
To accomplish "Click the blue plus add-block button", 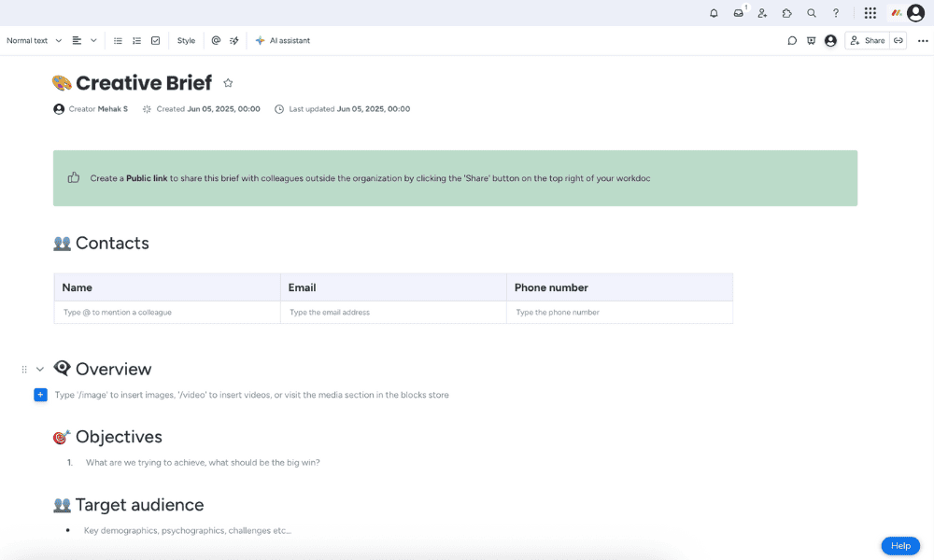I will point(40,395).
